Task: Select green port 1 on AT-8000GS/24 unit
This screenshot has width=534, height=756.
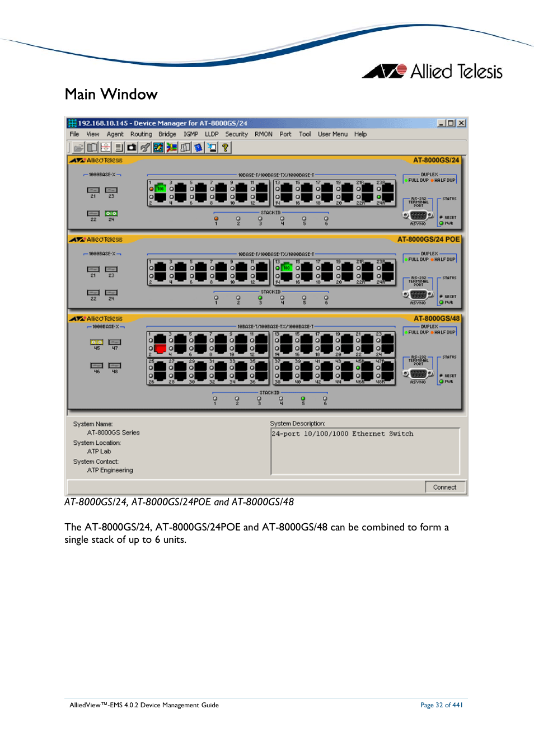Action: click(x=161, y=188)
